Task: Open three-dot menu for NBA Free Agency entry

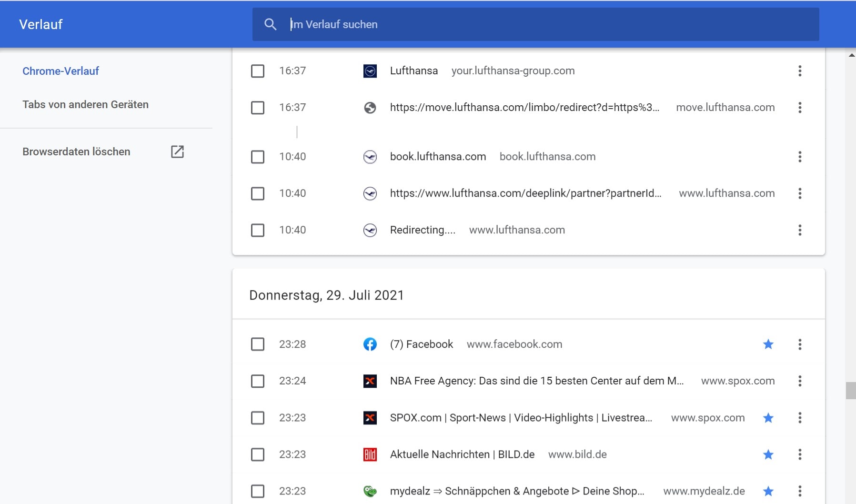Action: [x=800, y=381]
